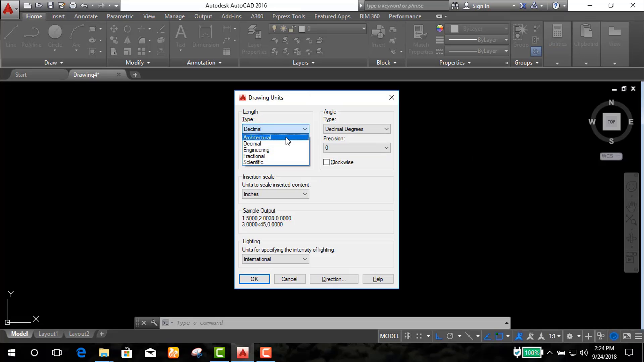Open Units to scale inserted content dropdown
The width and height of the screenshot is (644, 362).
pyautogui.click(x=275, y=194)
